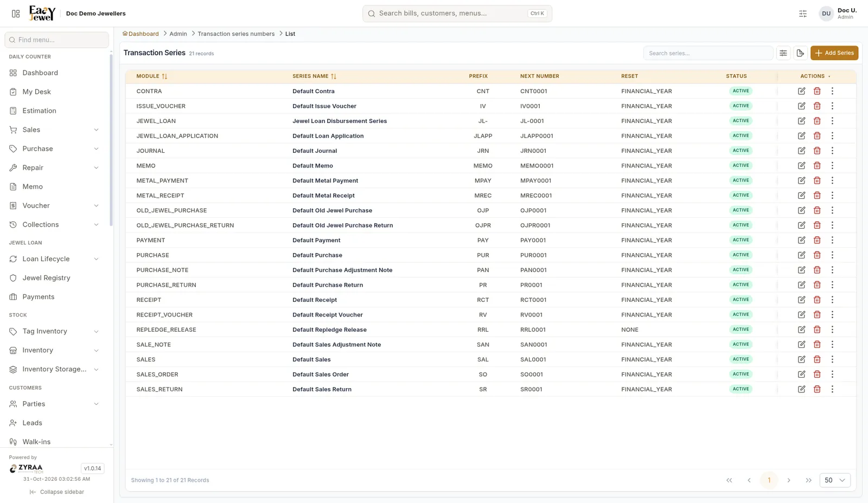Image resolution: width=868 pixels, height=503 pixels.
Task: Open Transaction series numbers breadcrumb
Action: (236, 34)
